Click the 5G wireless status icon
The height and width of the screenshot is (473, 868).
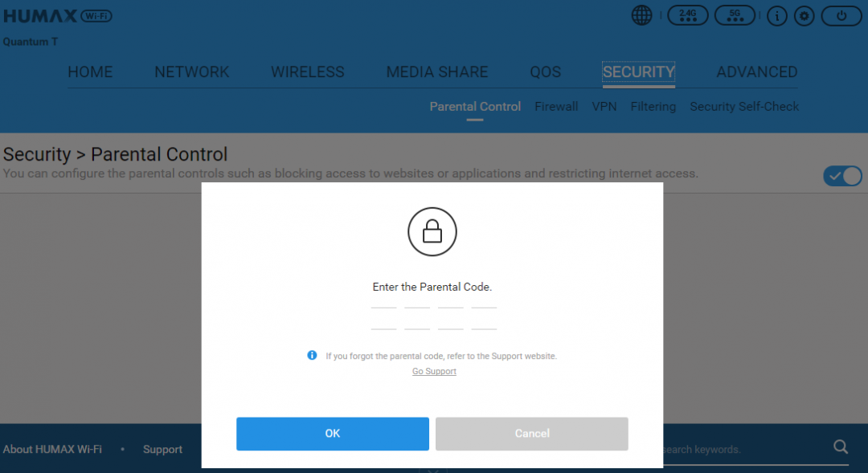(x=735, y=15)
